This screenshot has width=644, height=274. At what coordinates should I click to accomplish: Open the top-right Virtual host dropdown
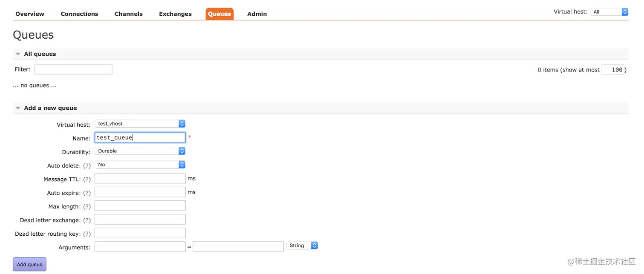pos(609,12)
